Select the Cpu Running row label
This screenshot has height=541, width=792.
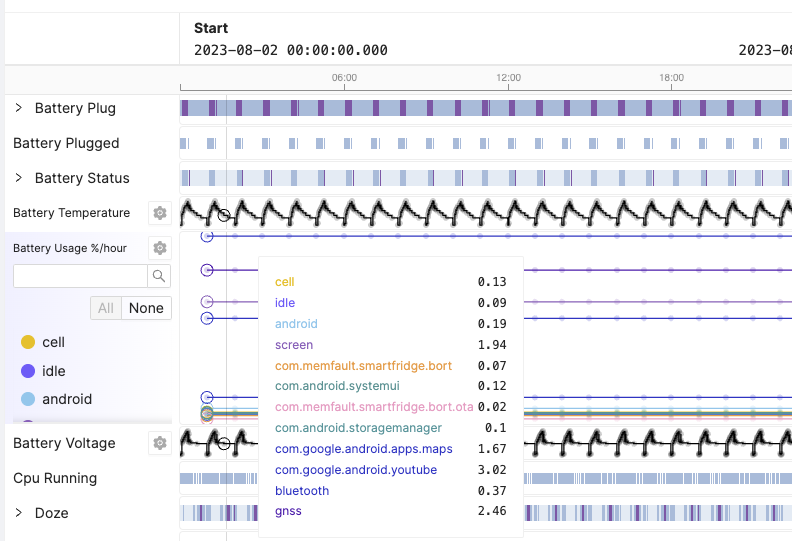(55, 478)
